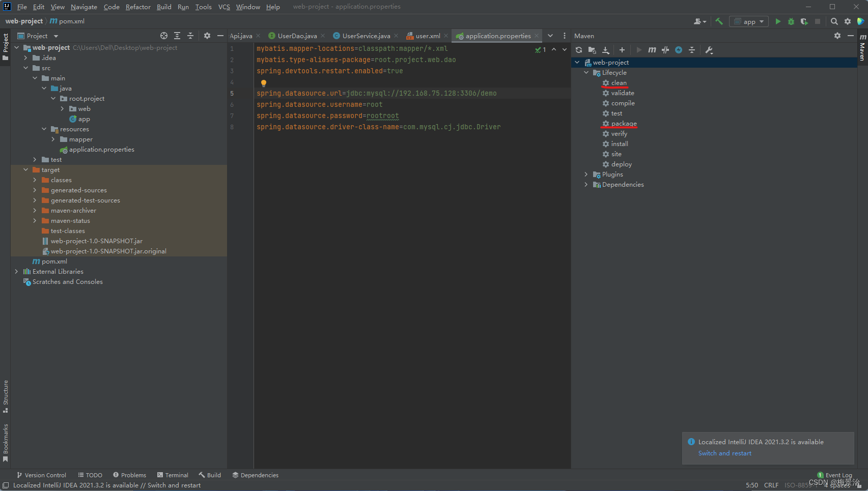This screenshot has width=868, height=491.
Task: Collapse the Lifecycle node in Maven panel
Action: (x=586, y=72)
